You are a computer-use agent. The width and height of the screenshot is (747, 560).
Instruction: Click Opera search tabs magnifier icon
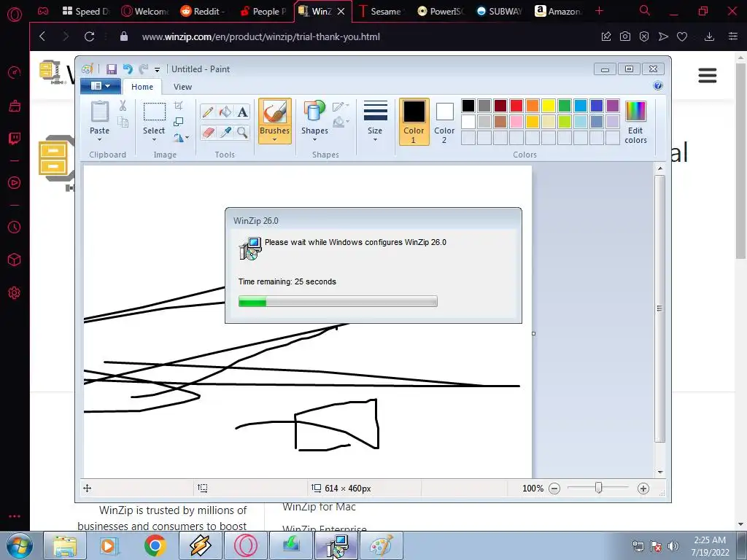click(x=645, y=10)
